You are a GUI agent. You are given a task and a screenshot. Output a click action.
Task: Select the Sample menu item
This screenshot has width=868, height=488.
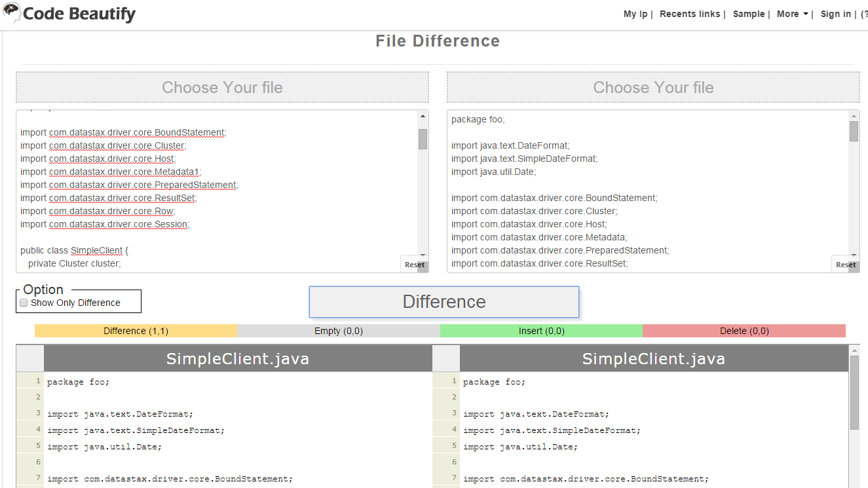(749, 14)
